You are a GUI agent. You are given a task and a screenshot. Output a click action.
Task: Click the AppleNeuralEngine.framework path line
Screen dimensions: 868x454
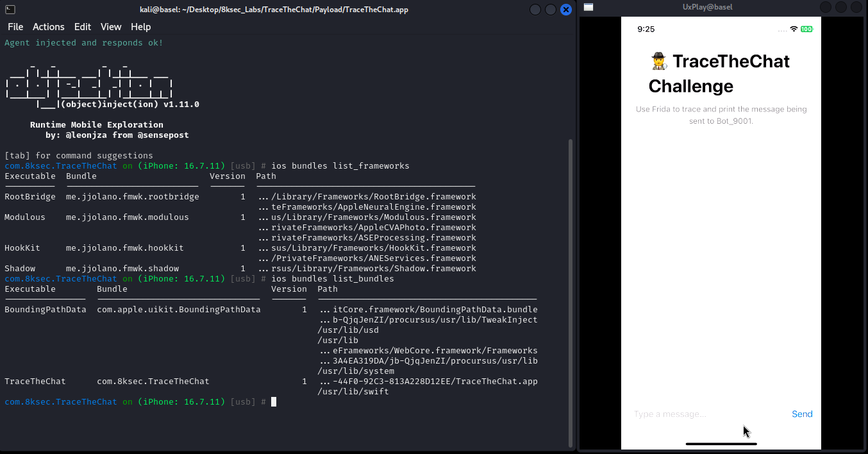coord(367,207)
